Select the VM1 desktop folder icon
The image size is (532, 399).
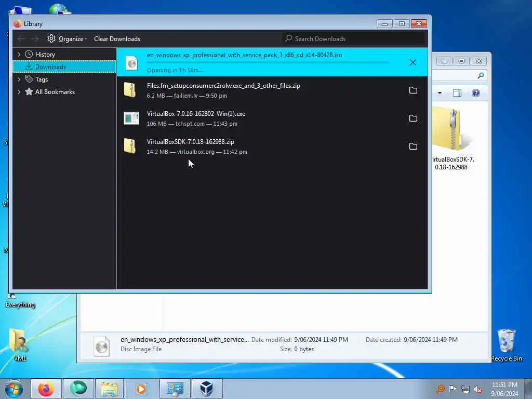pos(20,345)
